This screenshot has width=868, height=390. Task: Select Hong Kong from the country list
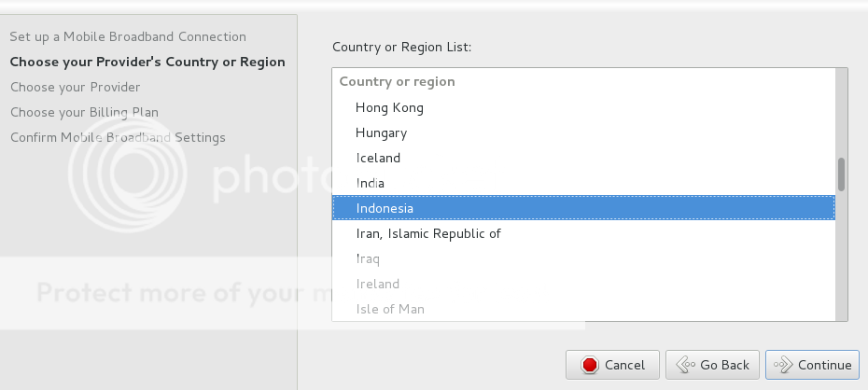click(389, 107)
